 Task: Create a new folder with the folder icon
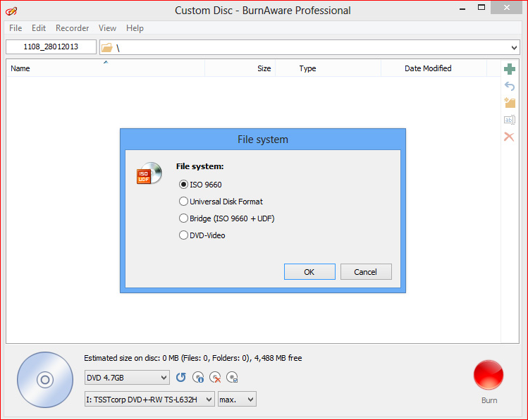tap(510, 103)
